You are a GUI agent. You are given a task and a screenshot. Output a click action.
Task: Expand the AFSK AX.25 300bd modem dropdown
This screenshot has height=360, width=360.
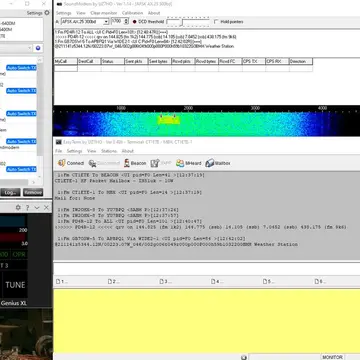click(x=106, y=22)
